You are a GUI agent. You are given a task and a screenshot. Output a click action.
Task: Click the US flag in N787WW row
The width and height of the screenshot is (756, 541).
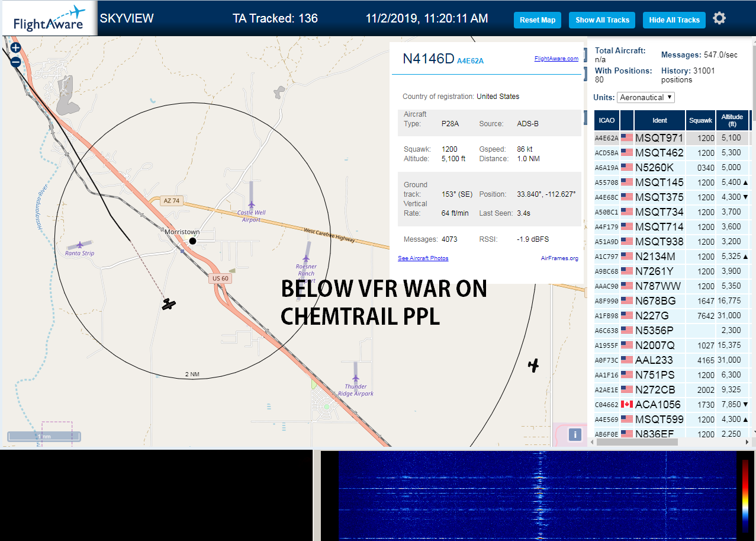point(627,286)
